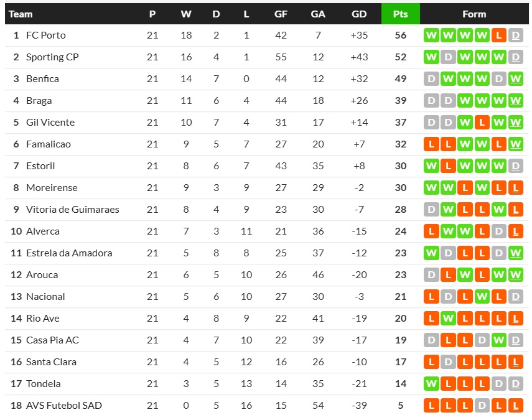Click the Team column header
This screenshot has height=420, width=532.
click(x=21, y=14)
